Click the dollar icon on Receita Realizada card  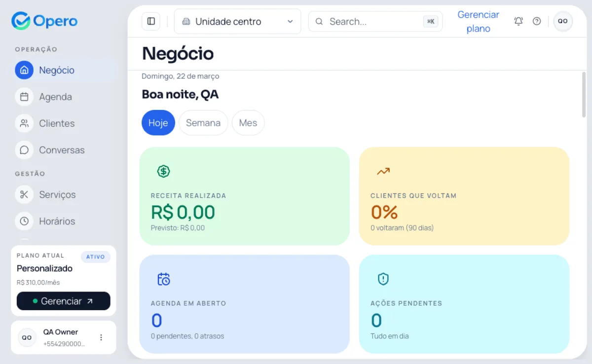tap(163, 171)
